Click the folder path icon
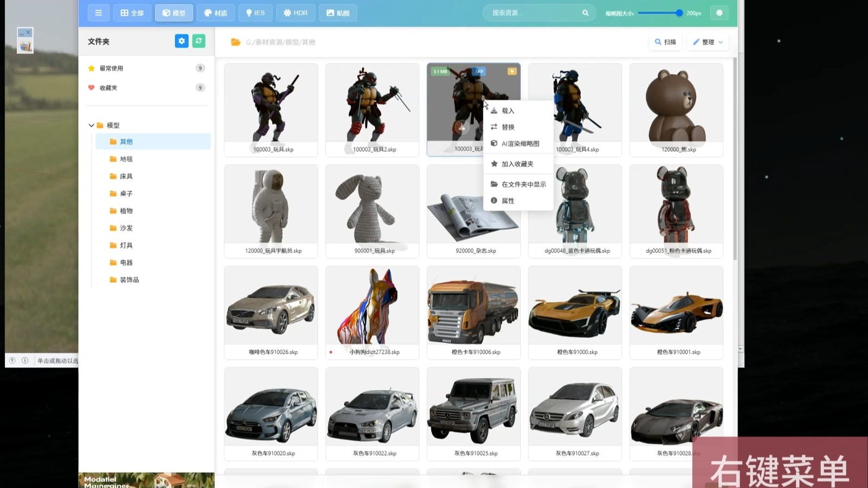868x488 pixels. [236, 42]
